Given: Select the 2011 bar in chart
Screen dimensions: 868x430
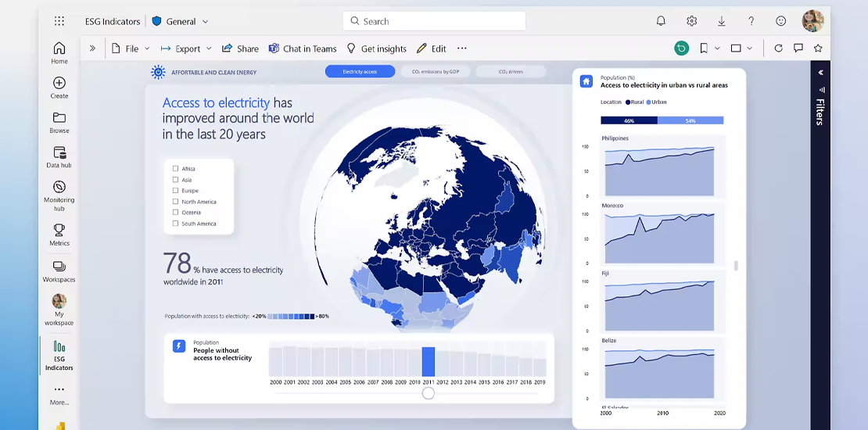Looking at the screenshot, I should [428, 362].
